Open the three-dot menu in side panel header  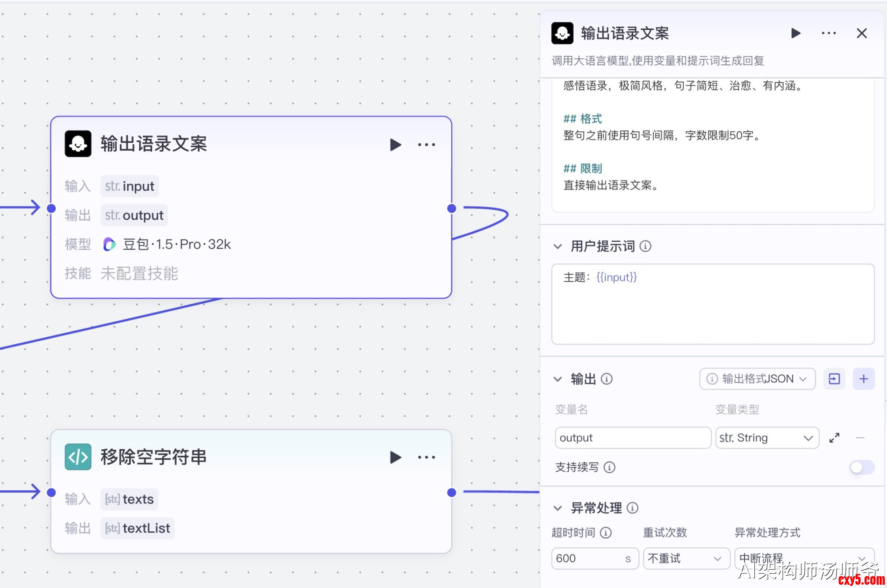(x=829, y=33)
